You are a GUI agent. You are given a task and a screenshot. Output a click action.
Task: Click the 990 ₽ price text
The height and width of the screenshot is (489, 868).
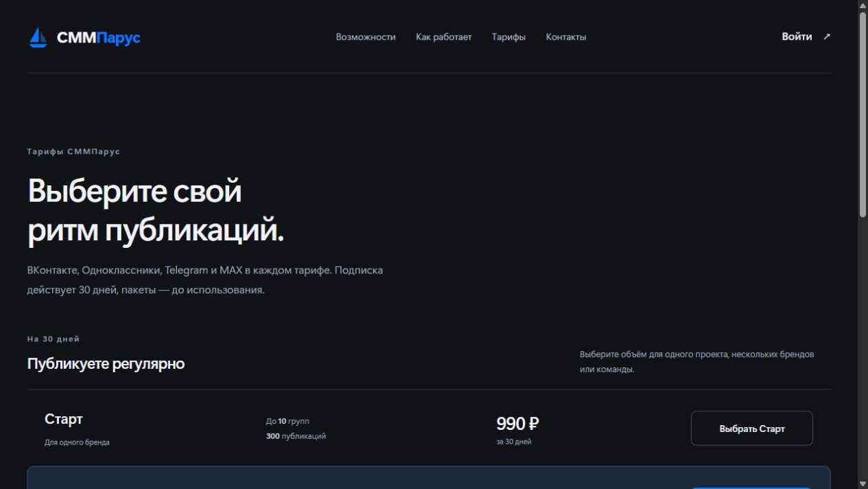click(518, 424)
